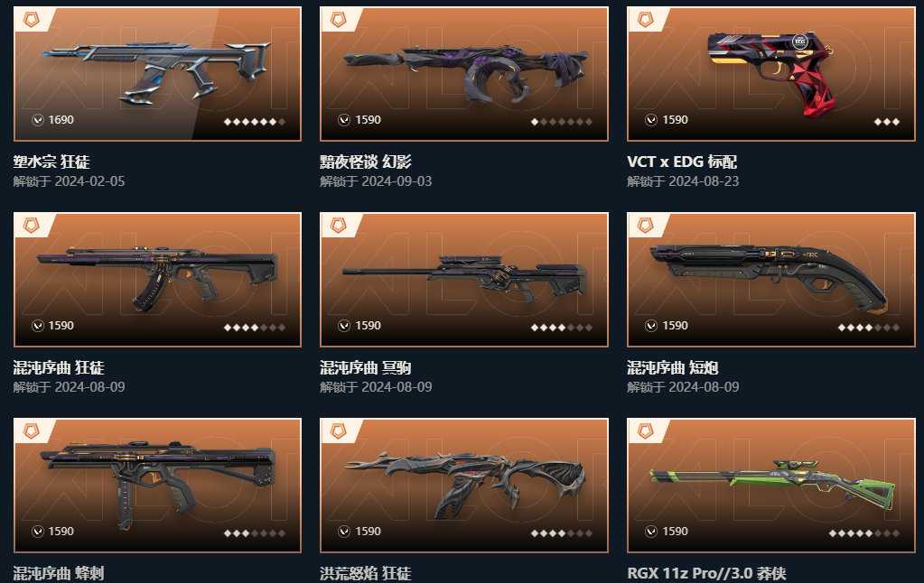Click the VP currency icon beside 1690
924x583 pixels.
[38, 120]
